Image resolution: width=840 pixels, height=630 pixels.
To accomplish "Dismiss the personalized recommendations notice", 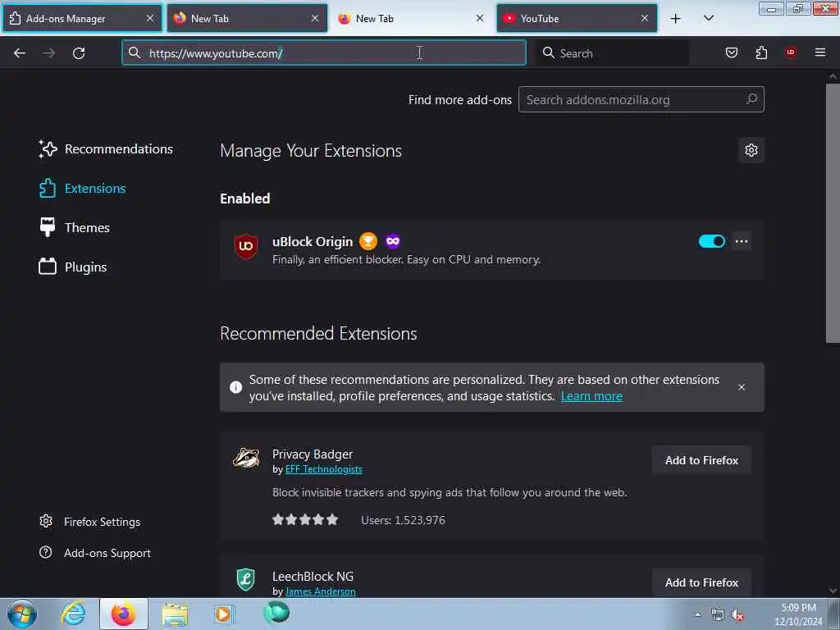I will coord(742,387).
